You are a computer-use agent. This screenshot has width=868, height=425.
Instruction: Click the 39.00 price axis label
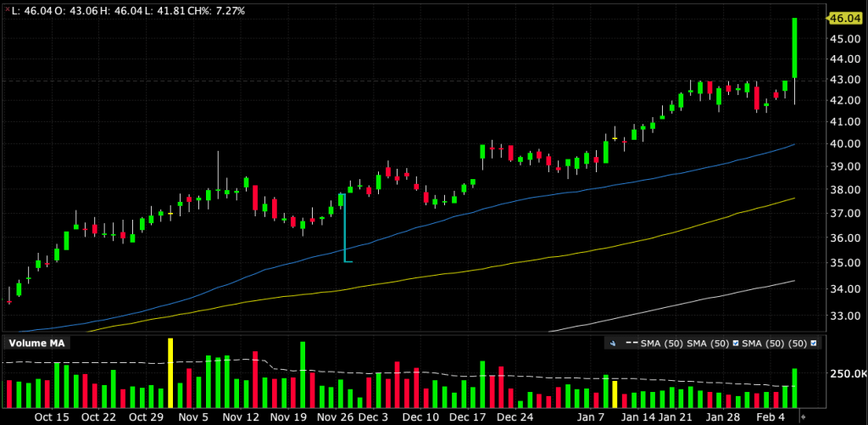click(844, 167)
